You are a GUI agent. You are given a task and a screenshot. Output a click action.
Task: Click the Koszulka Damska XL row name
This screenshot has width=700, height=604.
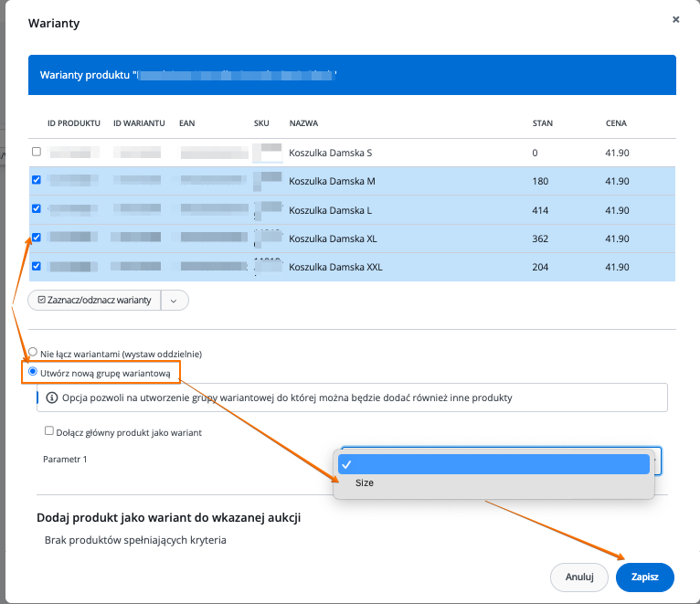pos(333,238)
